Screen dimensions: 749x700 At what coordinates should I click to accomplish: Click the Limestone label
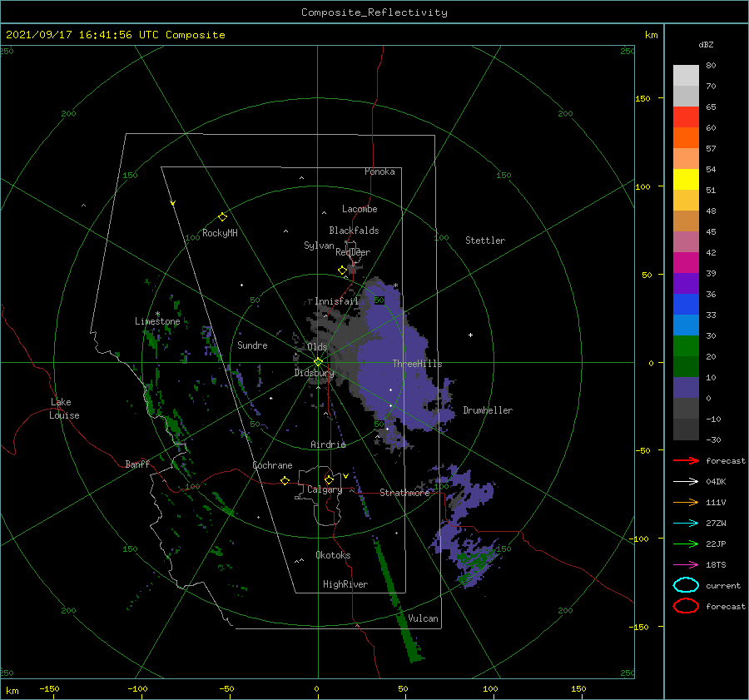click(x=157, y=321)
